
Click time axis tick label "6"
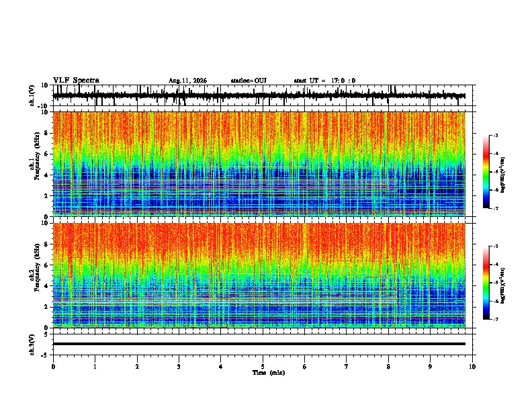[x=305, y=367]
